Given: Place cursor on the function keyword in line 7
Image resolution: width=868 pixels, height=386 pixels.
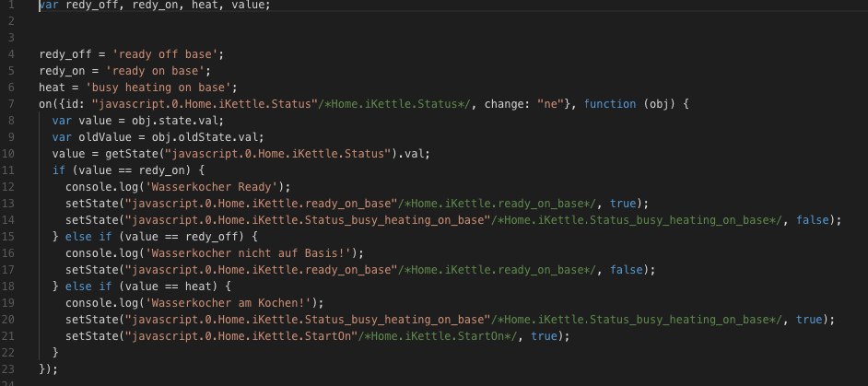Looking at the screenshot, I should pyautogui.click(x=610, y=104).
